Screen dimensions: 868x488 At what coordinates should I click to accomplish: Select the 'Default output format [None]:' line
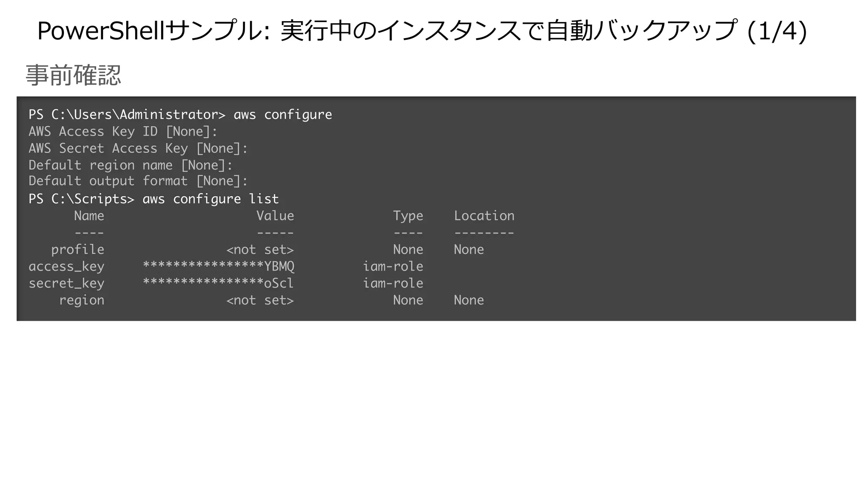tap(138, 181)
